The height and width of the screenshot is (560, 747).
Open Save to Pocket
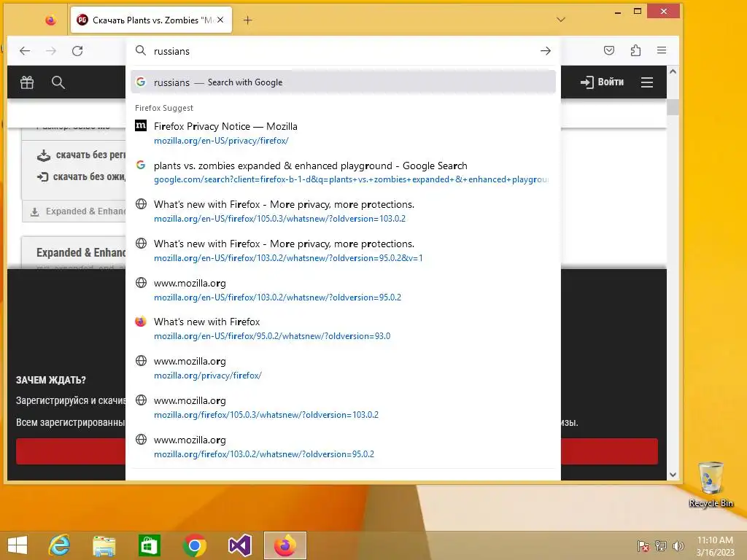click(x=609, y=50)
